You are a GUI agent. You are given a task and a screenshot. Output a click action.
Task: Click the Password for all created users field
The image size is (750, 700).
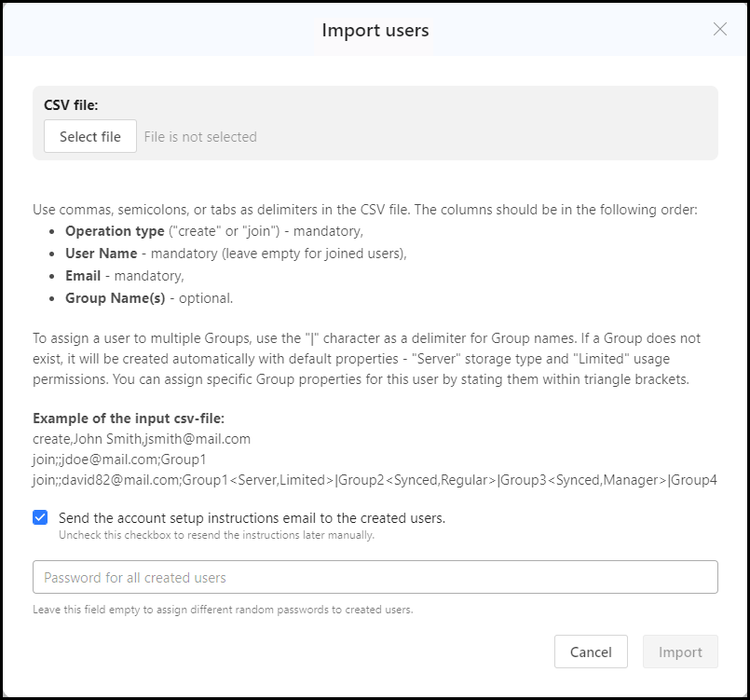tap(375, 577)
